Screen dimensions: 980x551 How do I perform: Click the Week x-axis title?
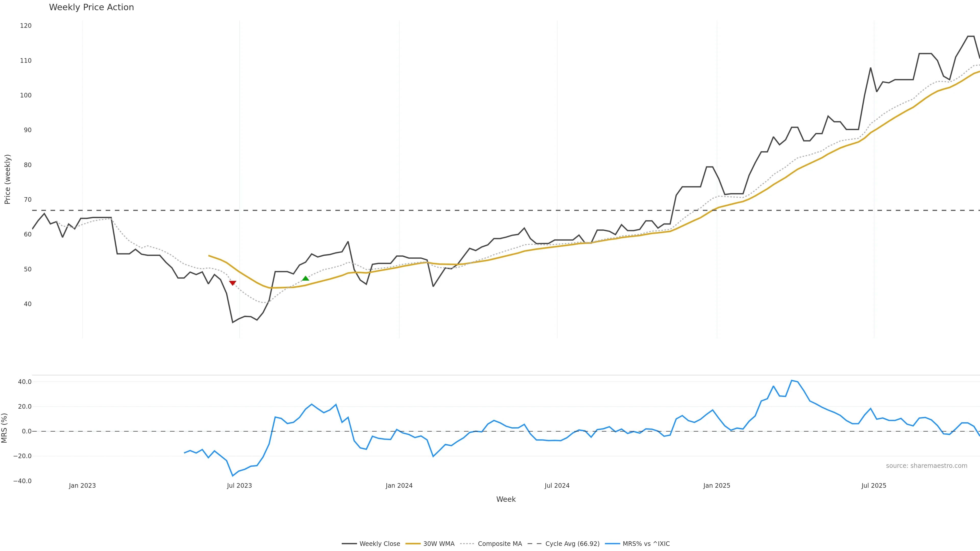point(506,499)
